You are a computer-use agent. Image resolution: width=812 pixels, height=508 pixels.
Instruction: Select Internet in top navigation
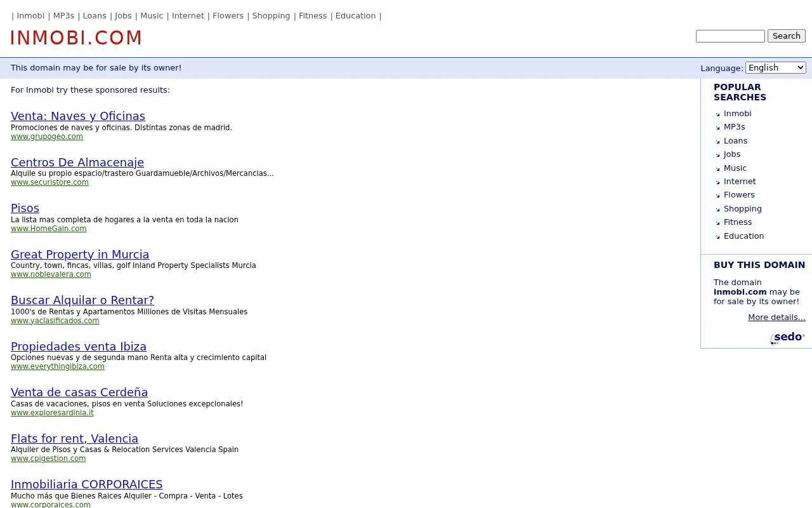(188, 16)
